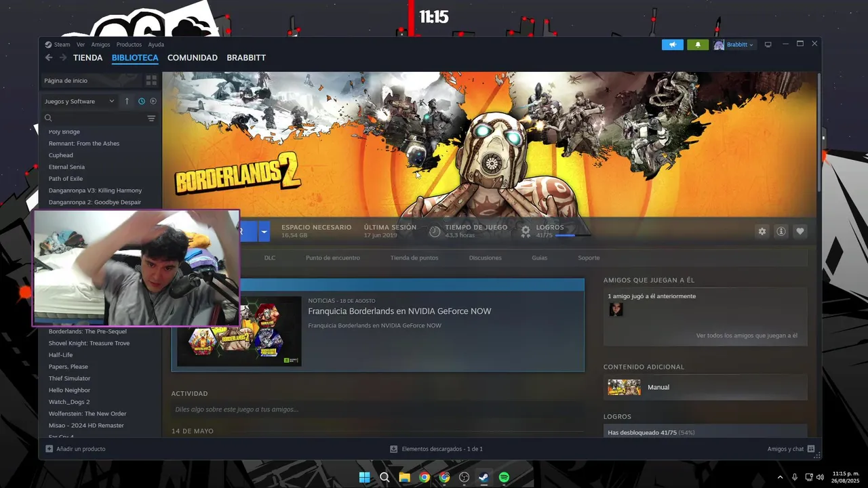Open the Guías tab
This screenshot has height=488, width=868.
tap(539, 258)
